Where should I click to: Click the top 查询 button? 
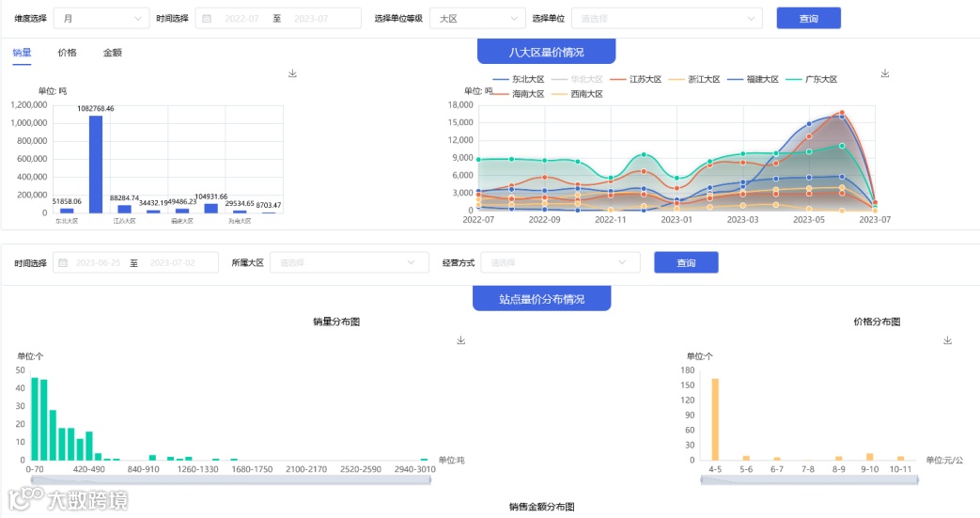click(809, 19)
